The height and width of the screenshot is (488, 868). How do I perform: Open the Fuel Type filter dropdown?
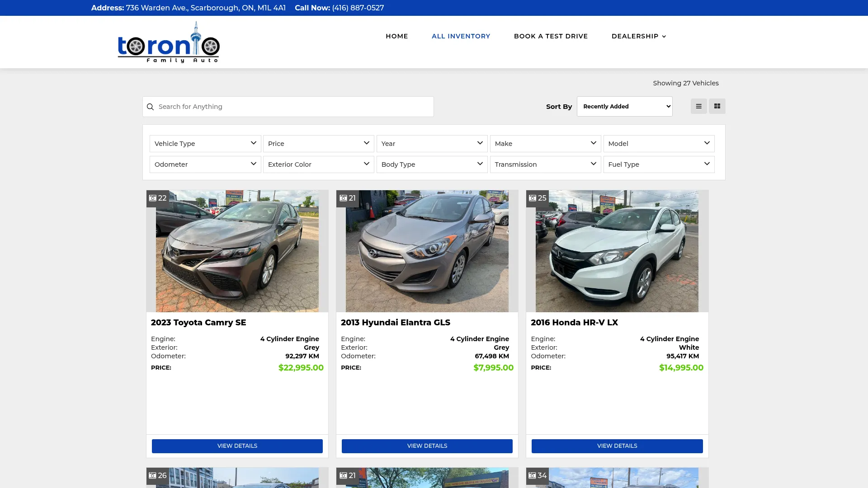click(659, 164)
